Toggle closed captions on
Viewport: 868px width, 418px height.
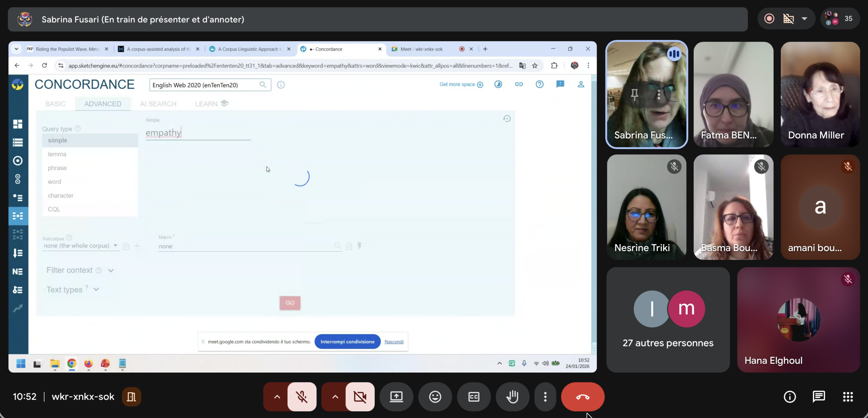tap(474, 397)
